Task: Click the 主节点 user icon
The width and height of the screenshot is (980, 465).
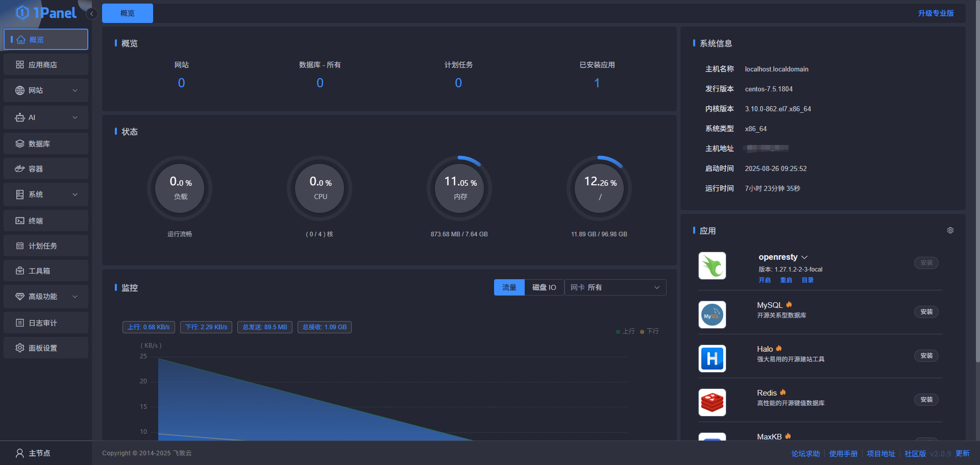Action: 20,453
